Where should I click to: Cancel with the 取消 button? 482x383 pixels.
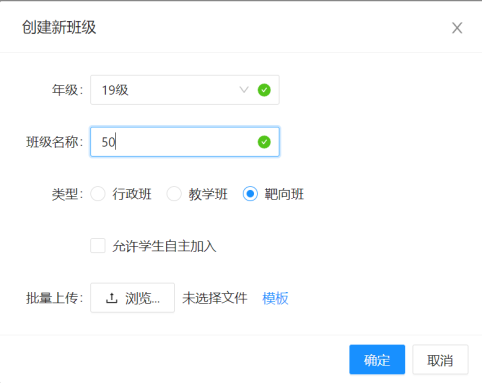pyautogui.click(x=440, y=360)
